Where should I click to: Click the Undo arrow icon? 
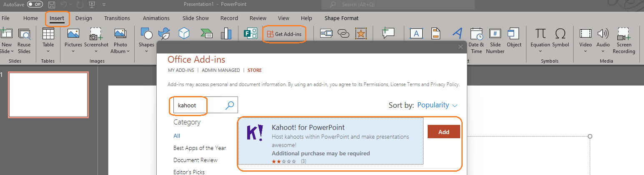64,5
